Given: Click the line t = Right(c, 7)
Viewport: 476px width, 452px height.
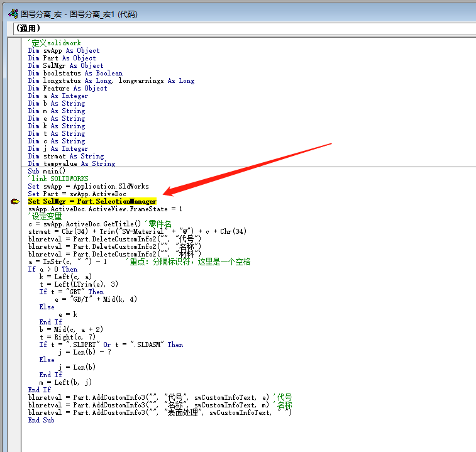Looking at the screenshot, I should 67,337.
